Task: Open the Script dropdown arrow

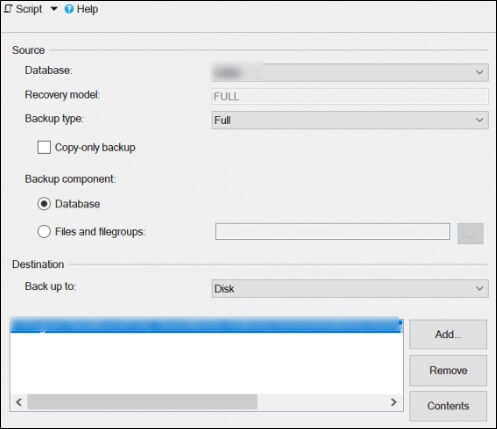Action: tap(54, 9)
